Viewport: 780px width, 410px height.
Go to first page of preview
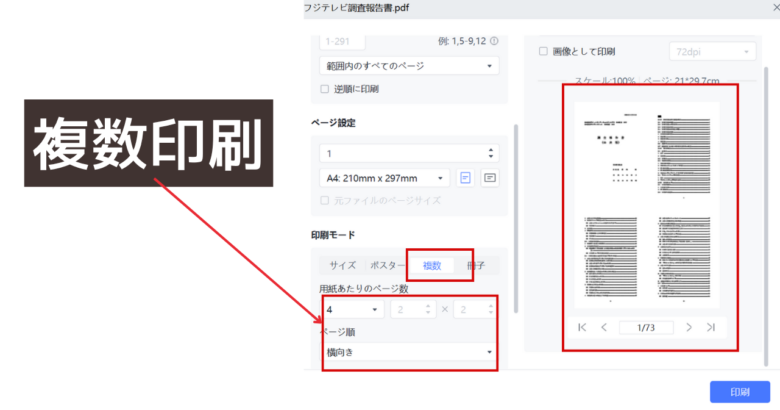582,327
